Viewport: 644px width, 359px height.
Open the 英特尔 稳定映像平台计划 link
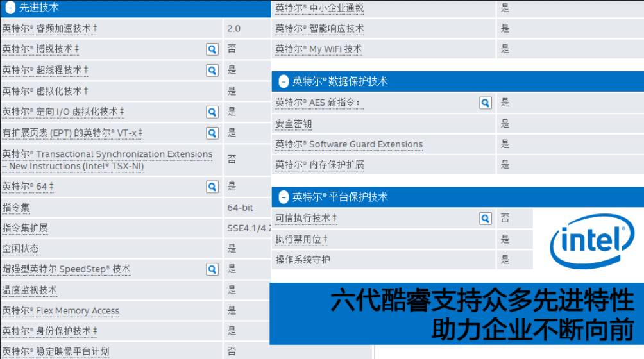(56, 351)
